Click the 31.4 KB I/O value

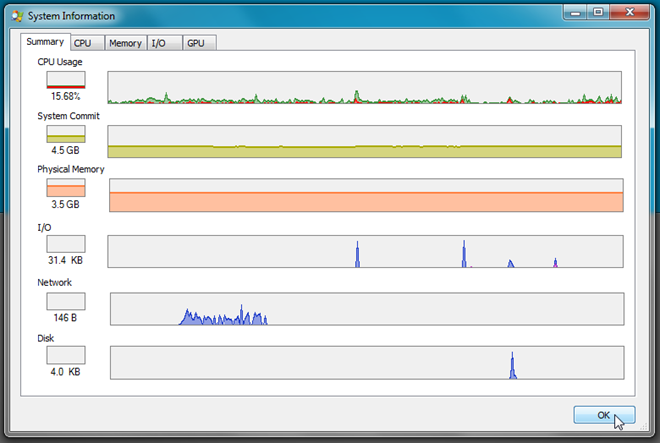(x=65, y=260)
